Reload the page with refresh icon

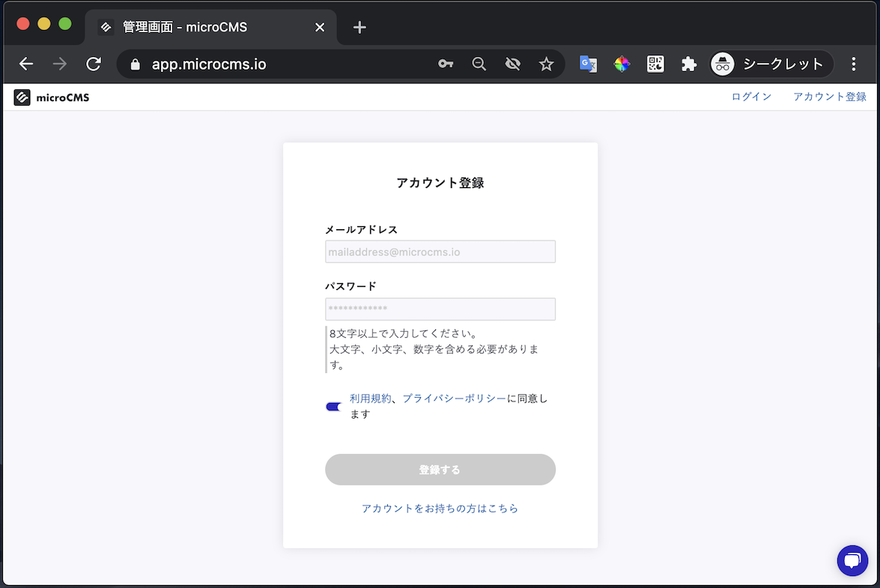[94, 64]
